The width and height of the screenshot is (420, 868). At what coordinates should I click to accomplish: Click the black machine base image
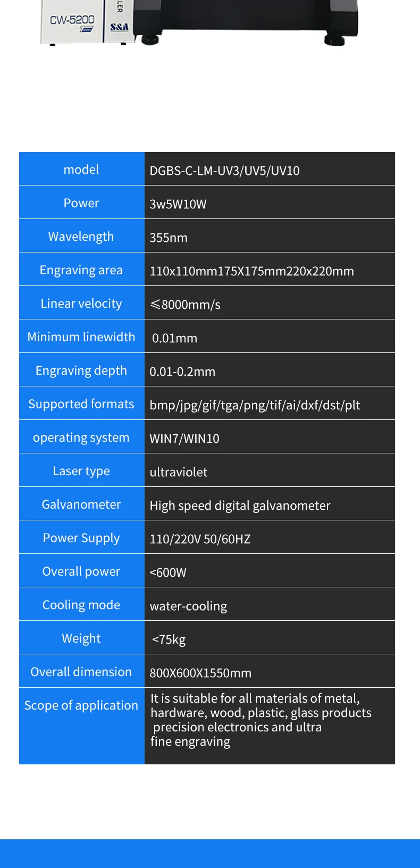tap(245, 19)
